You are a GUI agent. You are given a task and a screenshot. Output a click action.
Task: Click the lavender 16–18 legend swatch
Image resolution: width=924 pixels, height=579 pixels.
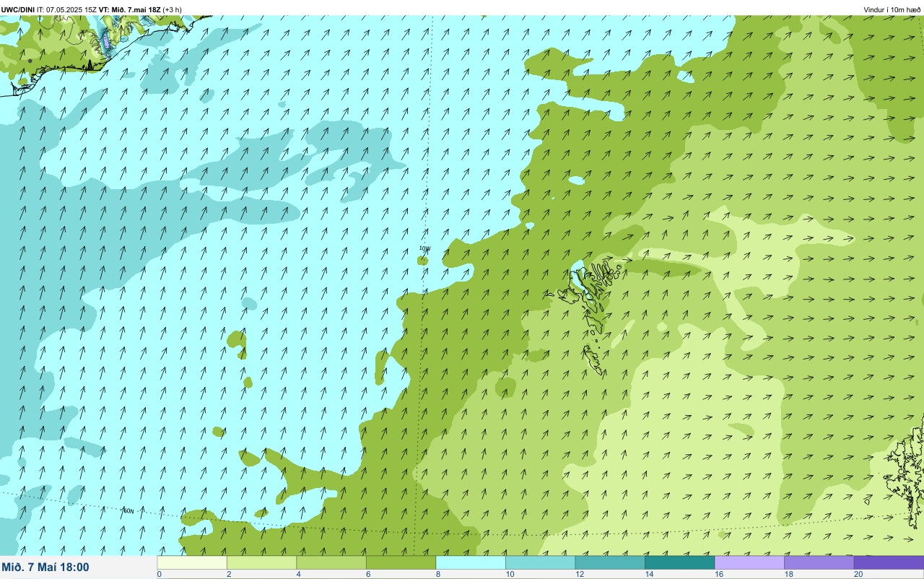pos(749,562)
